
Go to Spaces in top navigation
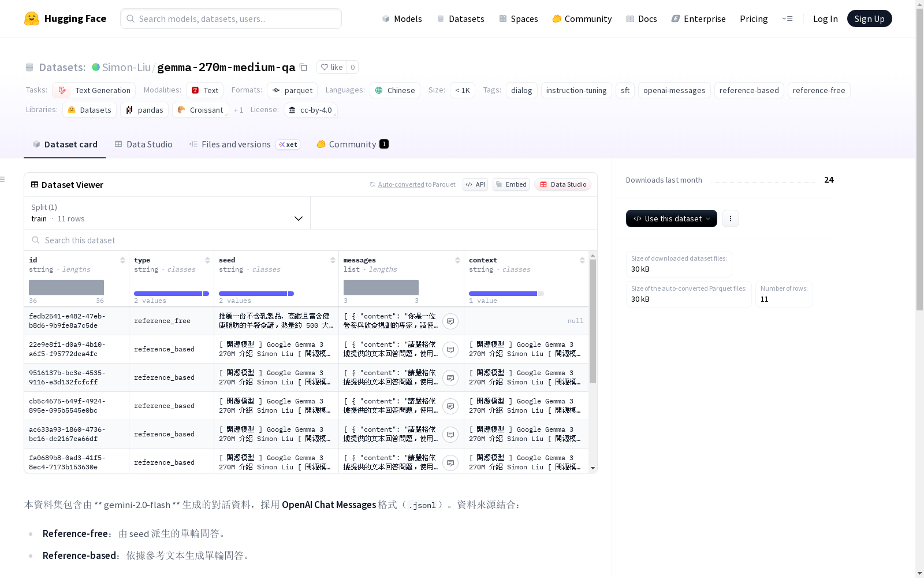click(x=519, y=18)
